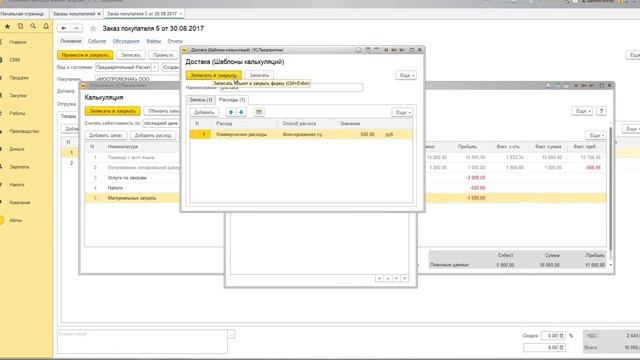Image resolution: width=640 pixels, height=360 pixels.
Task: Open the Главное section in sidebar
Action: coord(18,42)
